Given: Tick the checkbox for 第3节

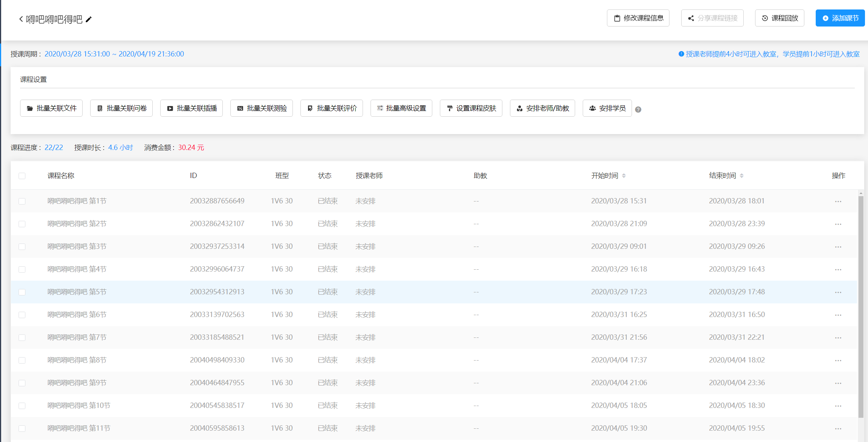Looking at the screenshot, I should (22, 247).
